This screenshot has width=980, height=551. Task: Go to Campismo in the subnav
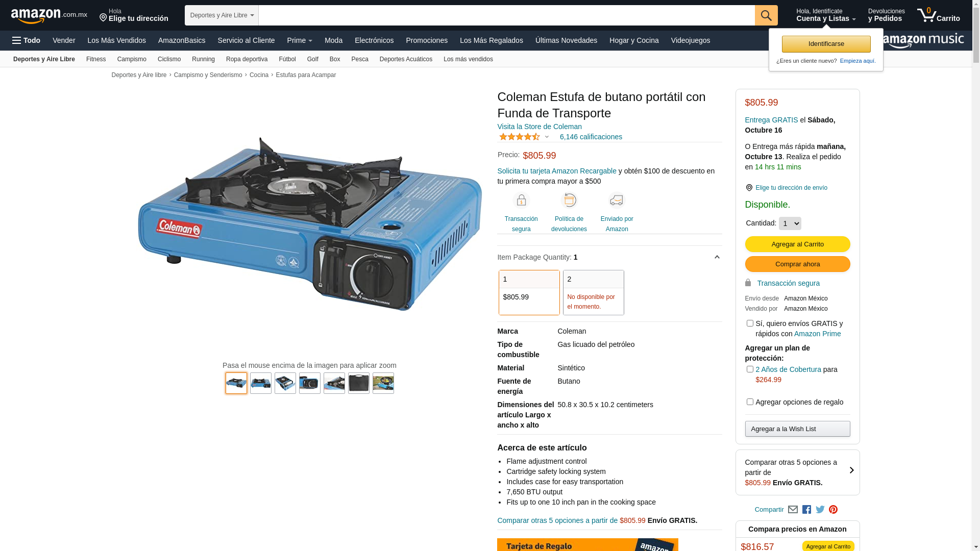pyautogui.click(x=132, y=59)
